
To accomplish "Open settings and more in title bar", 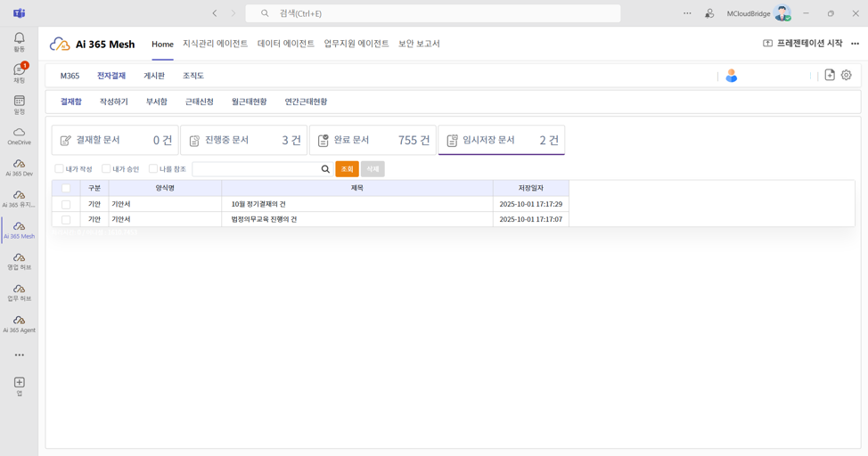I will tap(687, 13).
